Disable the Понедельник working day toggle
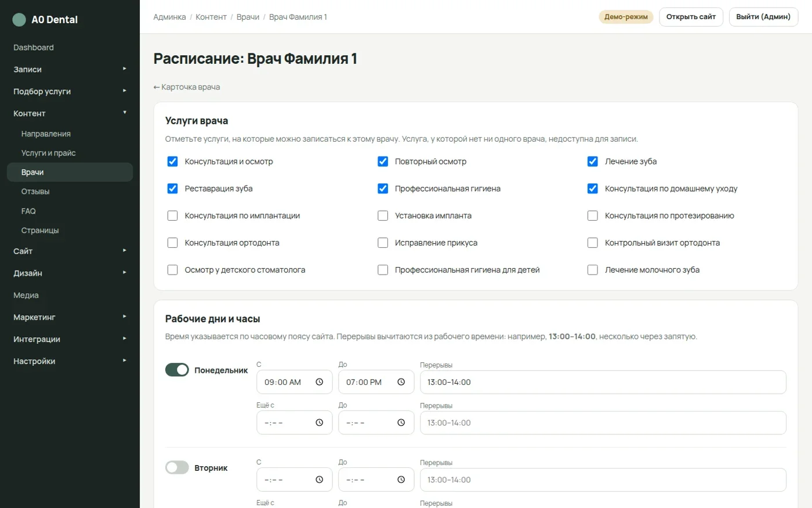 177,370
